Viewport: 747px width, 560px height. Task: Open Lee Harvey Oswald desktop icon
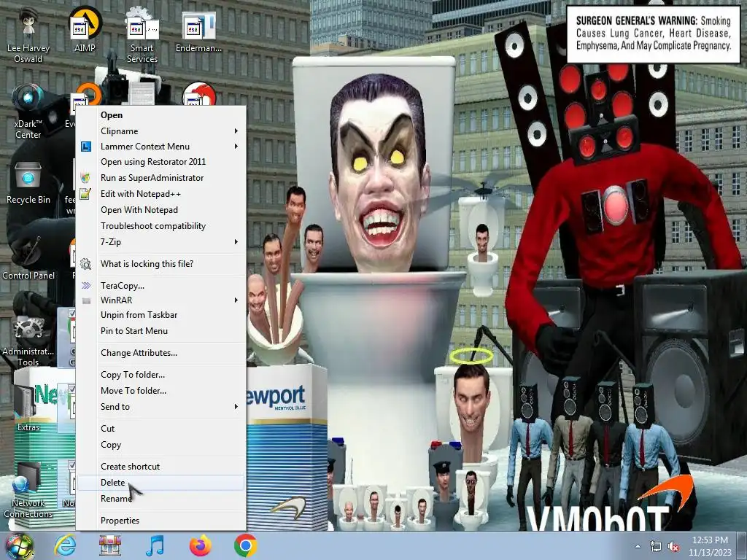tap(28, 34)
